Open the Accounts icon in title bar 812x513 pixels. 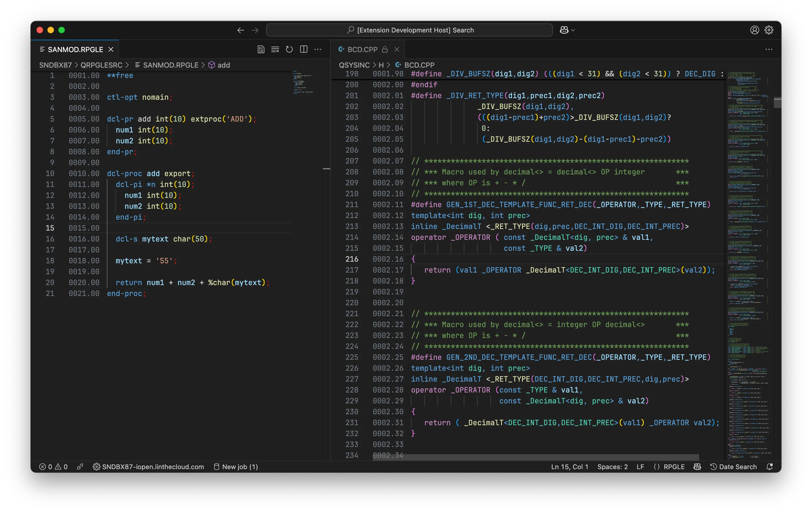coord(755,30)
